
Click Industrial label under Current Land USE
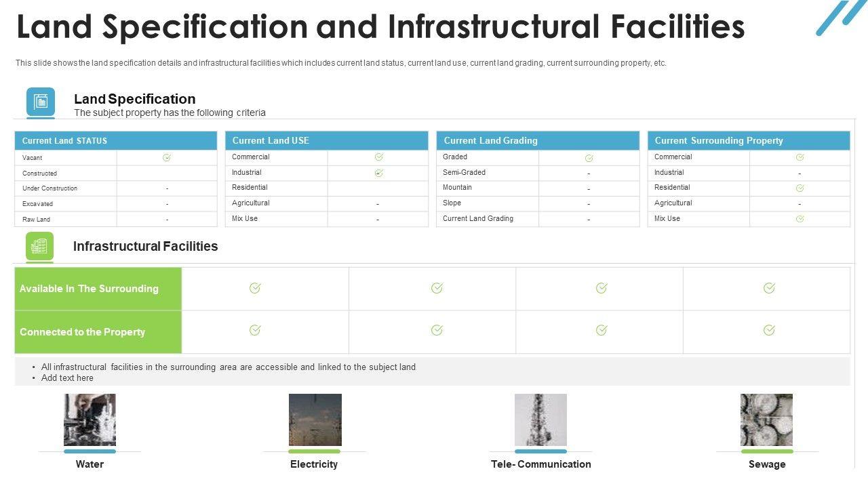pos(246,173)
